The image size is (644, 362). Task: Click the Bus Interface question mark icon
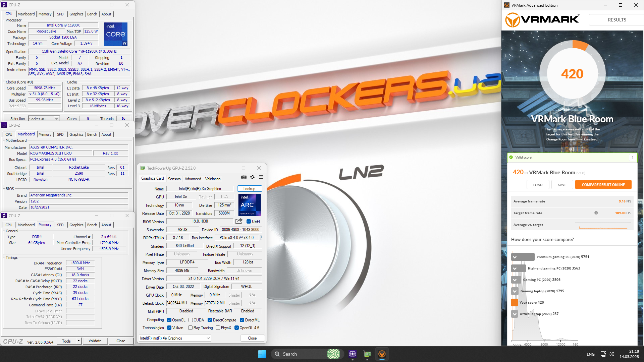click(261, 238)
